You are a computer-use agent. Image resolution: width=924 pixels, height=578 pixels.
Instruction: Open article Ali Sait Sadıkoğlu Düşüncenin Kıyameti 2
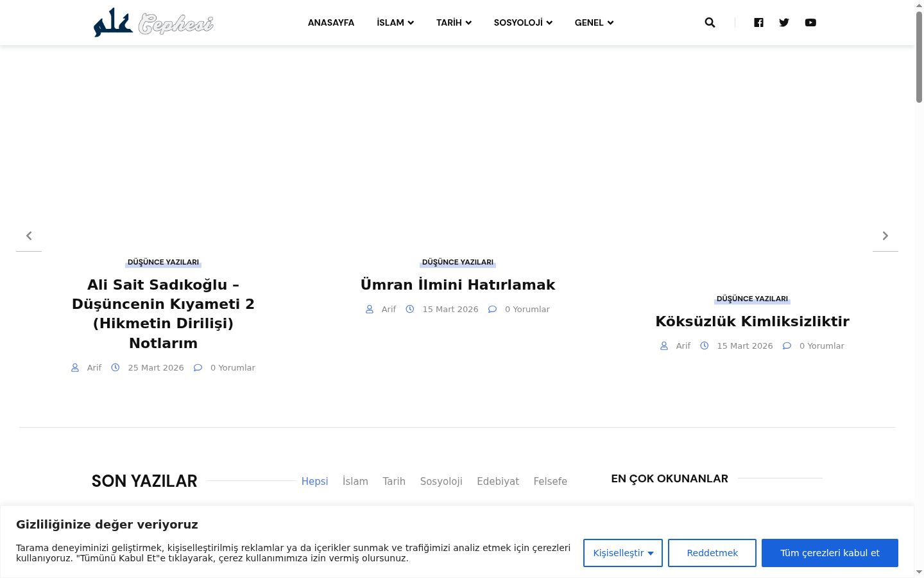pos(163,313)
